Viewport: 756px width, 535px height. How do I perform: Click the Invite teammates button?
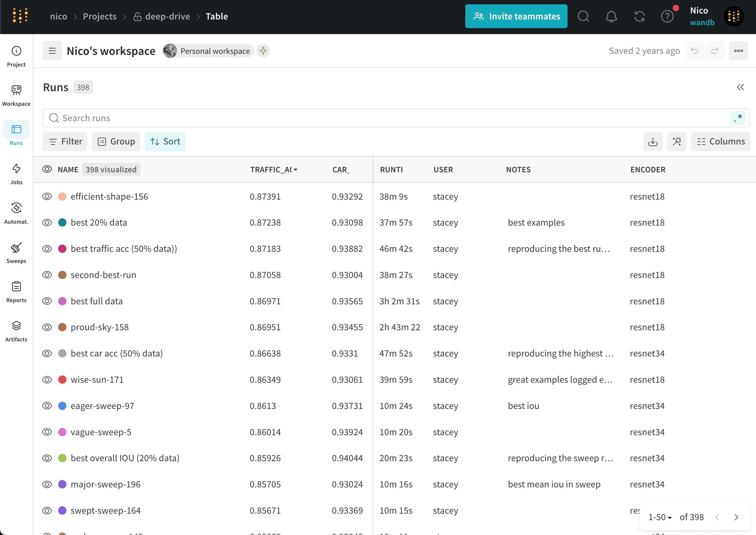516,16
